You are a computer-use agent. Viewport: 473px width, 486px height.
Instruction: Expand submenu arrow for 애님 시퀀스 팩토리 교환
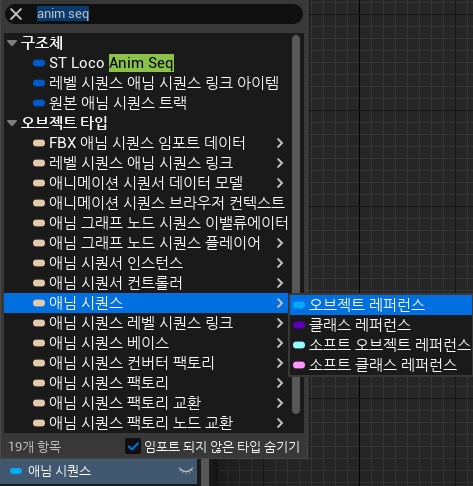coord(280,403)
